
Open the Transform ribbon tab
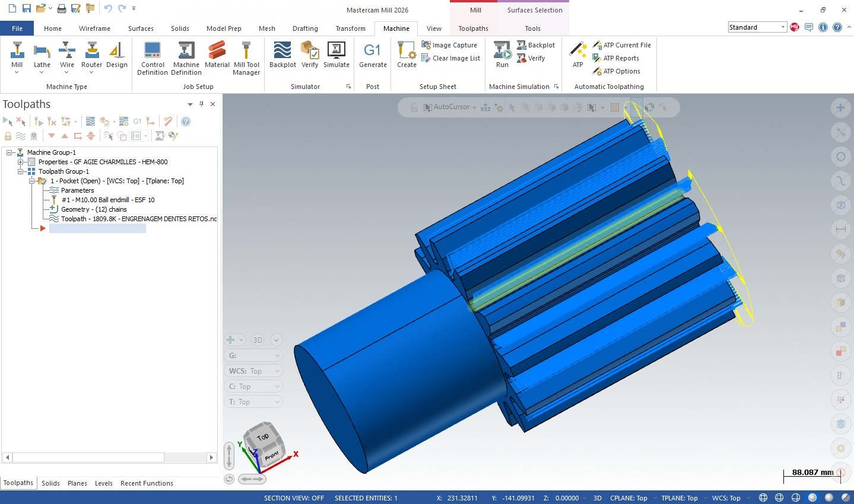coord(350,28)
